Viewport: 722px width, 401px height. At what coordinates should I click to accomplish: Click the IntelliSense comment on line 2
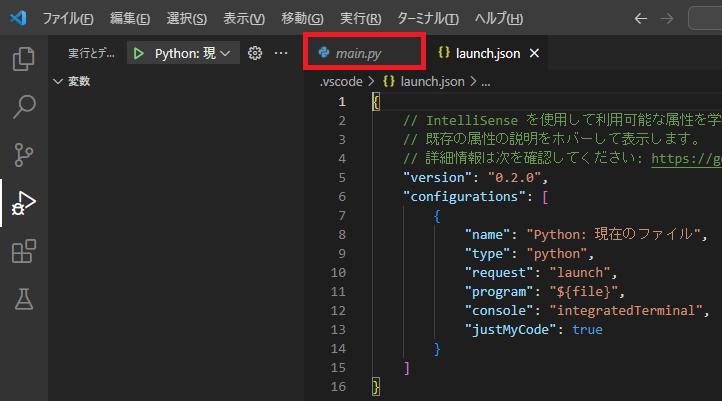(x=562, y=121)
